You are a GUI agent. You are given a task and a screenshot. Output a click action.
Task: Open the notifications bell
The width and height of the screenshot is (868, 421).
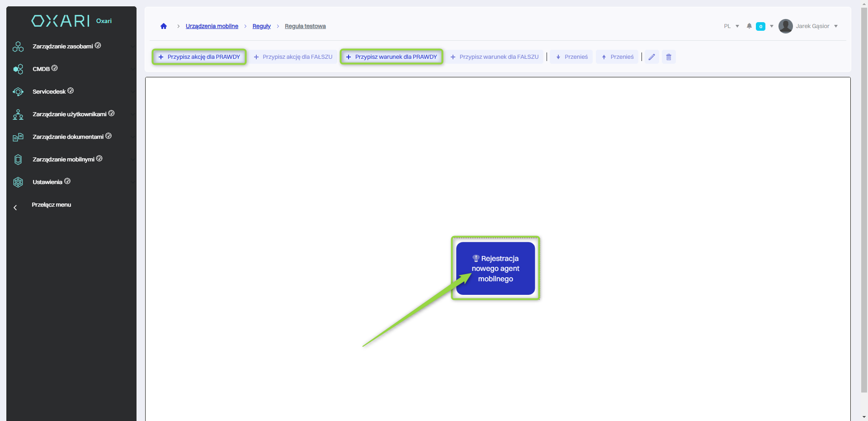[x=749, y=26]
